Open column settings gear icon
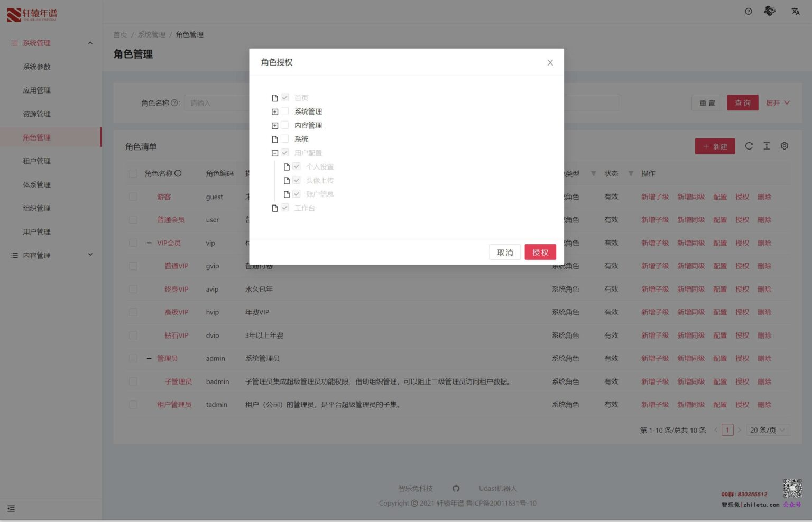This screenshot has height=522, width=812. pos(785,146)
